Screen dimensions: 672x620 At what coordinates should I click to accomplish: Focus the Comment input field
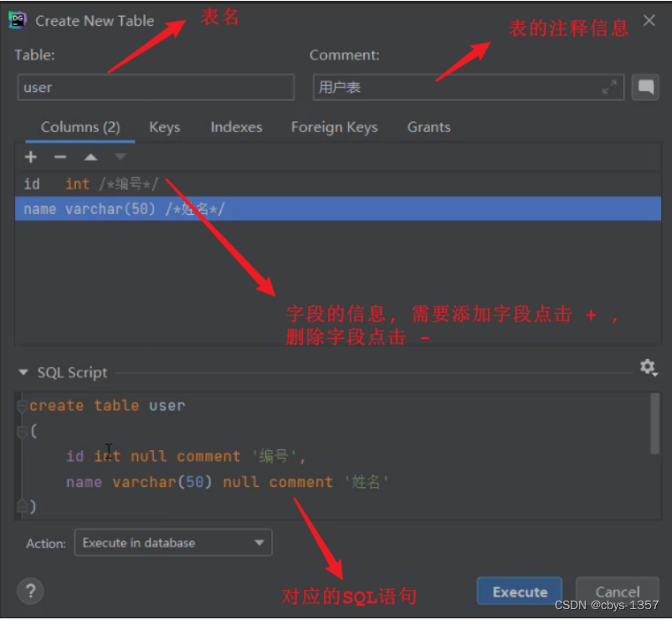click(469, 87)
